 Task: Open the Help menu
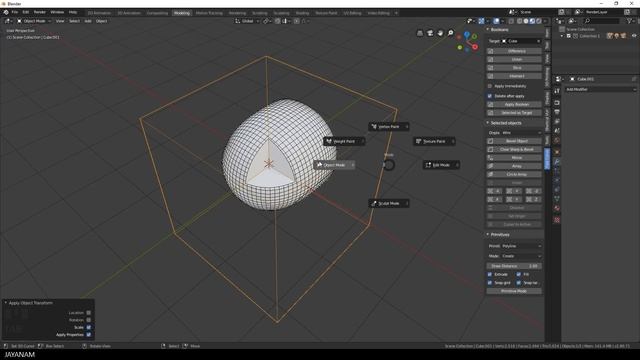pyautogui.click(x=73, y=12)
